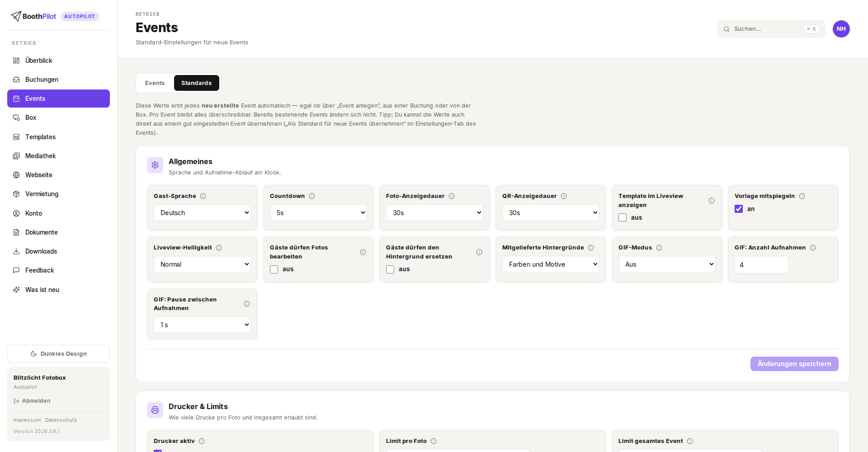Show info for Gast-Sprache
868x452 pixels.
click(x=203, y=196)
